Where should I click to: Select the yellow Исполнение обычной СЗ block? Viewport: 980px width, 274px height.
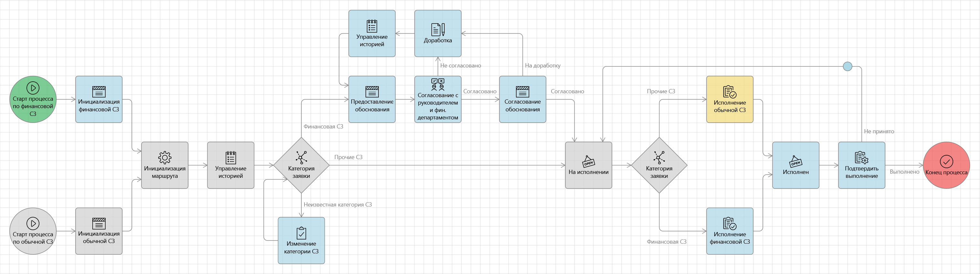730,99
